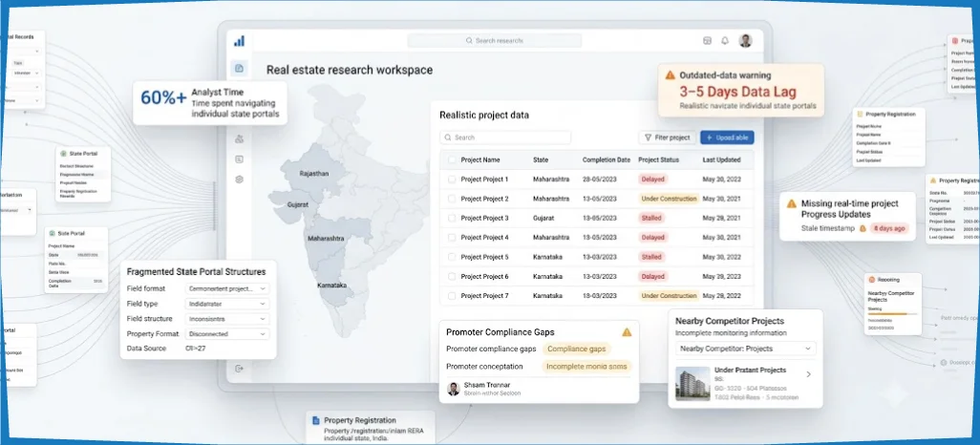Click completion date 28-05/2023
This screenshot has height=445, width=980.
pos(602,180)
